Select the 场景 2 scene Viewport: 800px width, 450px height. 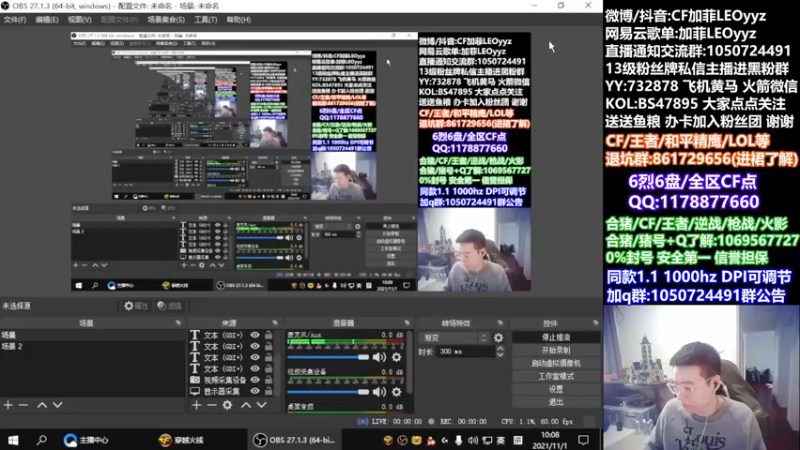[x=92, y=346]
